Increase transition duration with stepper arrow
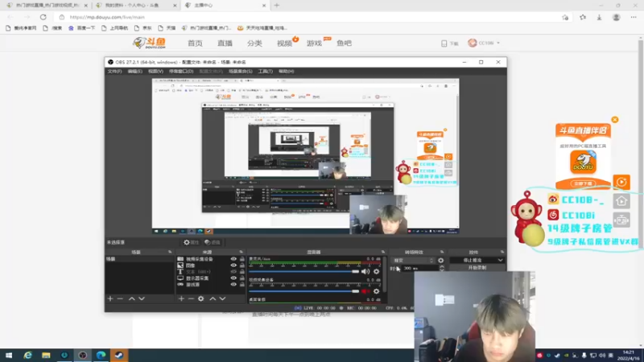644x362 pixels. pos(442,266)
